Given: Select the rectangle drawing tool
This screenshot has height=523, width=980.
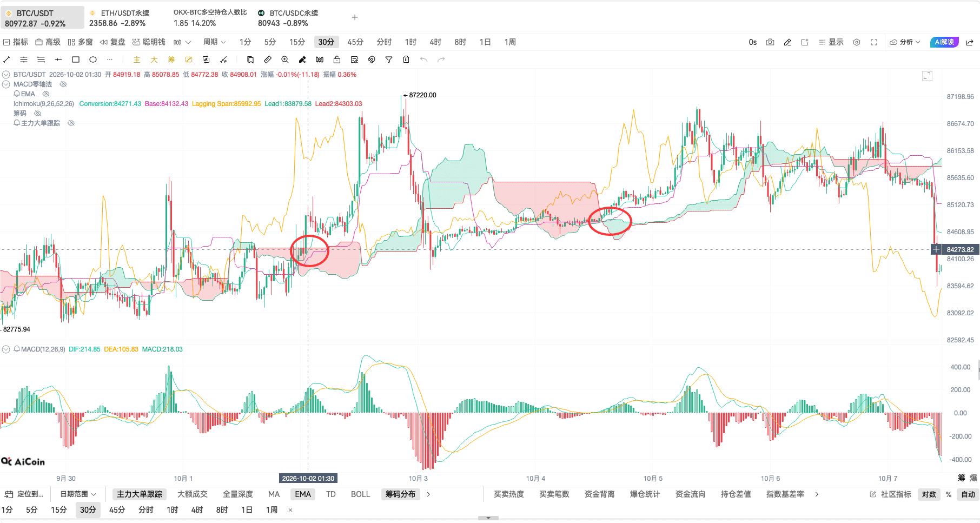Looking at the screenshot, I should pos(76,59).
